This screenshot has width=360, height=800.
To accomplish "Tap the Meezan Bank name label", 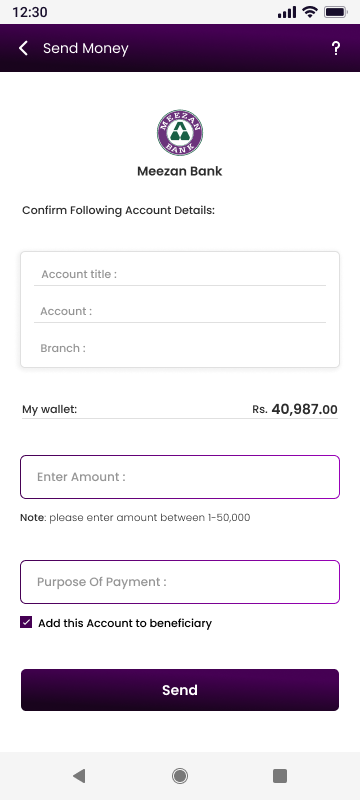I will pyautogui.click(x=180, y=171).
